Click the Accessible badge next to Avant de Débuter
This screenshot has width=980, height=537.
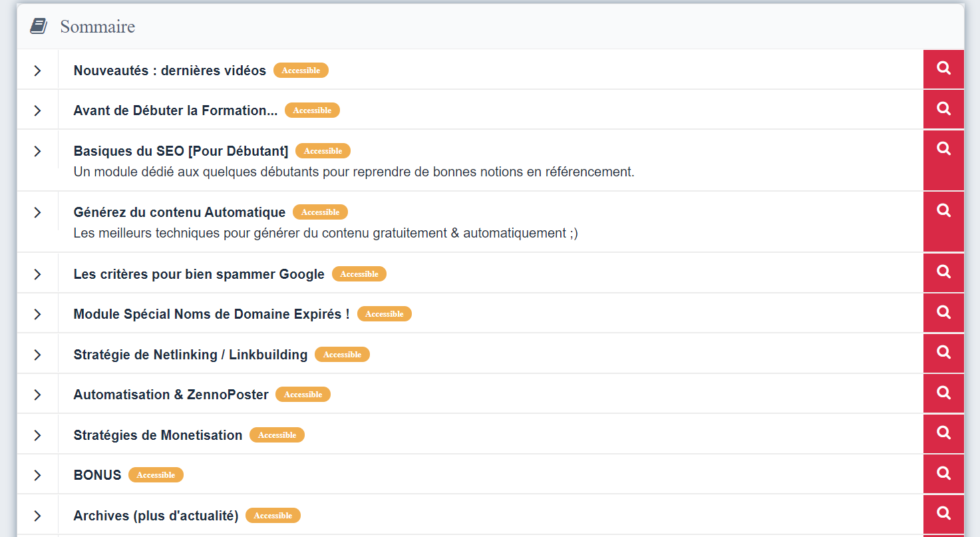point(312,110)
